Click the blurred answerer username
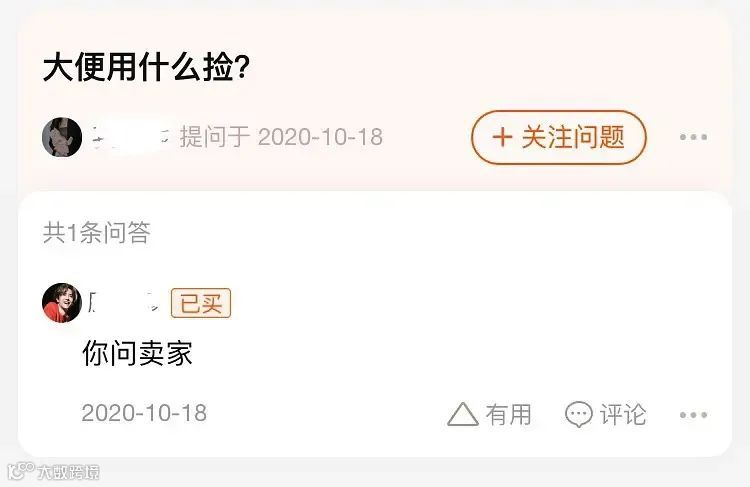 (125, 303)
